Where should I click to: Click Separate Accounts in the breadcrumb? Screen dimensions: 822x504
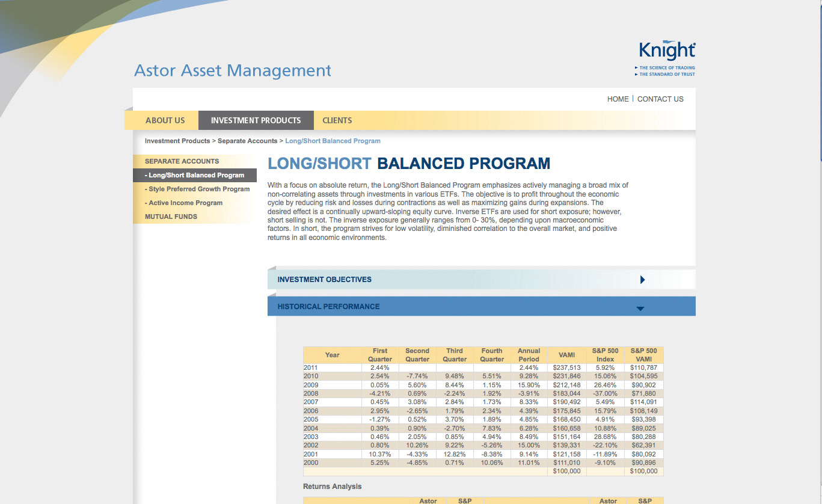click(247, 141)
